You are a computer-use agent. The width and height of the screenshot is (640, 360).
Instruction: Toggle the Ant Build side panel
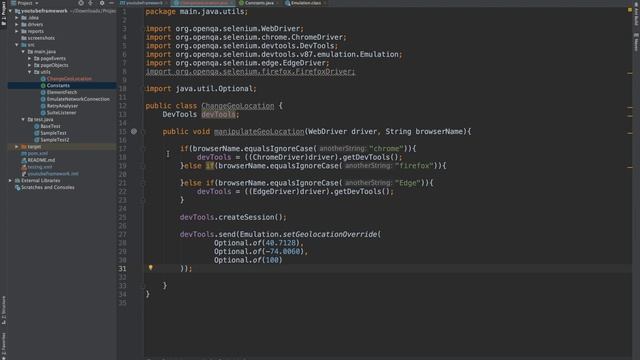coord(636,14)
